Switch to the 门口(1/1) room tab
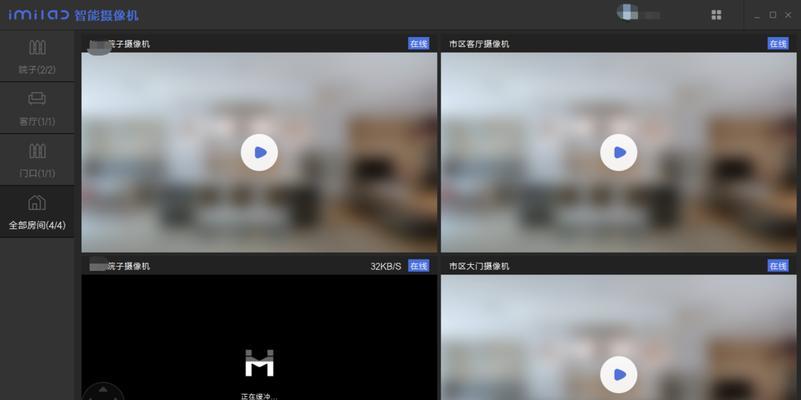Viewport: 801px width, 400px height. point(37,159)
